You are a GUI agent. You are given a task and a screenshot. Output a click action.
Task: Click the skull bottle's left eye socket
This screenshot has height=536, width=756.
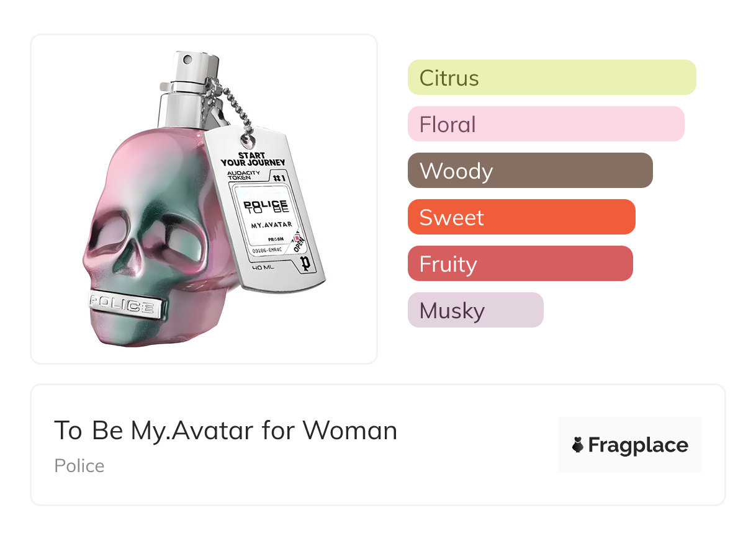(114, 235)
